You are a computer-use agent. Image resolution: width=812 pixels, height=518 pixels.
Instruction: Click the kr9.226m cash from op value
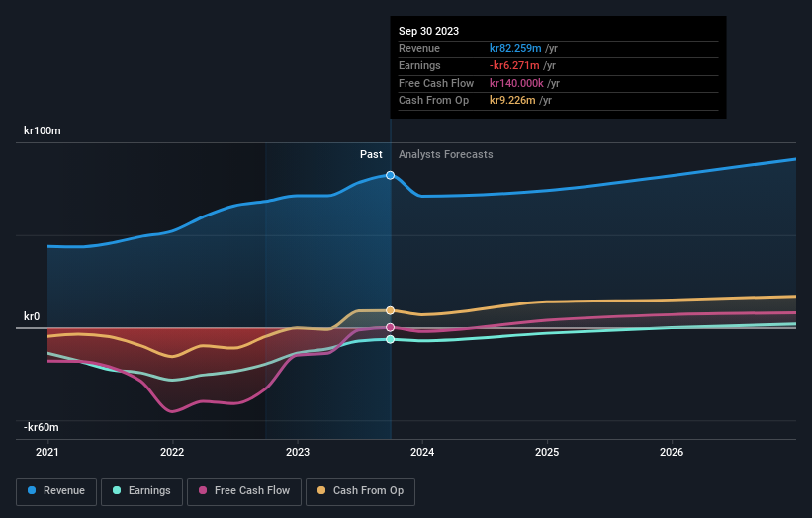pos(512,101)
